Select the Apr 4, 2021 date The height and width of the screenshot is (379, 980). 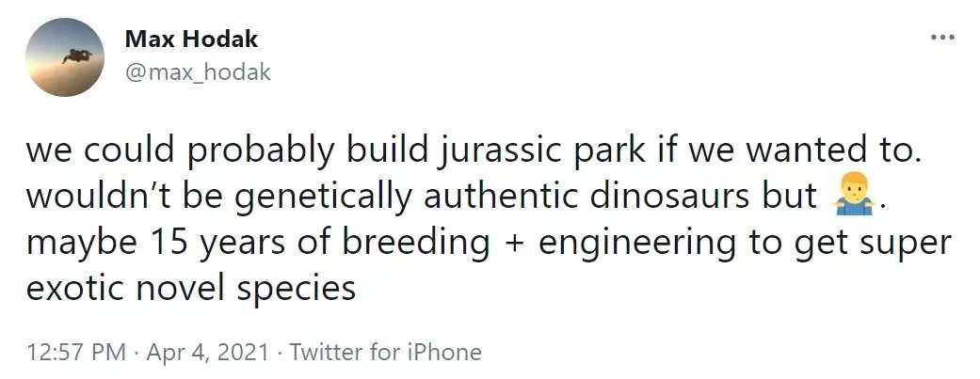[x=207, y=352]
